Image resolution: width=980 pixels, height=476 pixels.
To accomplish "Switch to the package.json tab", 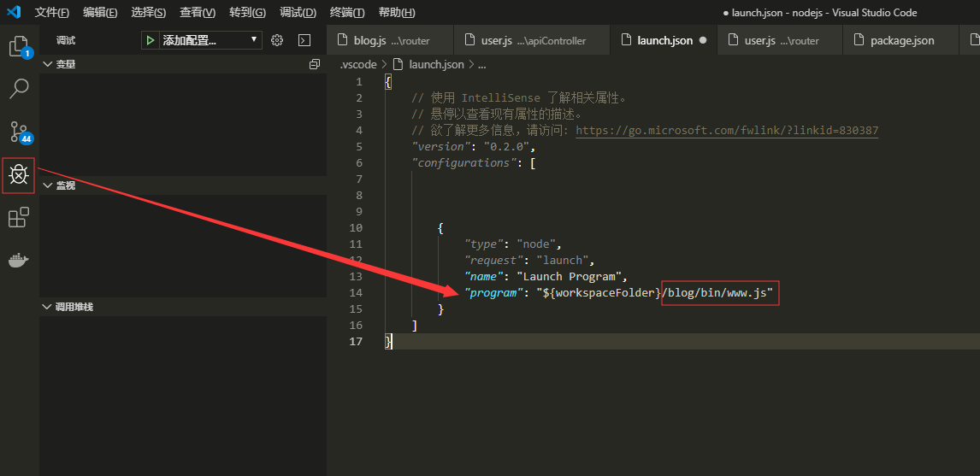I will coord(900,40).
